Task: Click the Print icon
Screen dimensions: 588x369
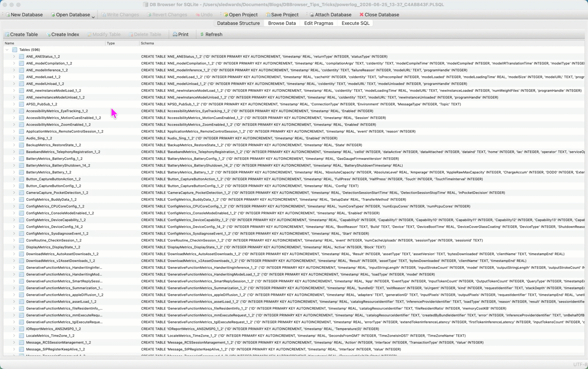Action: coord(175,34)
